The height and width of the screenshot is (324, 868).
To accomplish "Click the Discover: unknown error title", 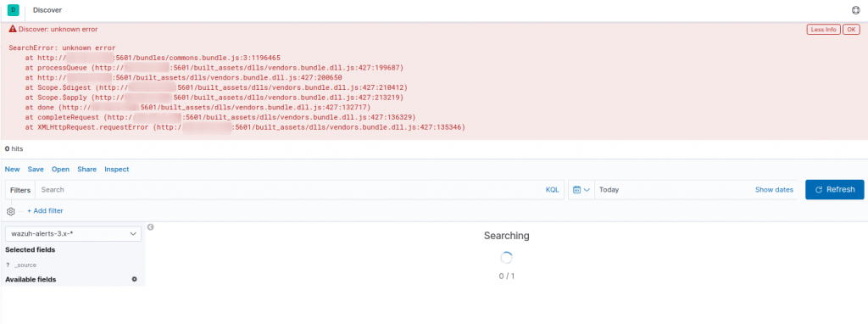I will [58, 29].
